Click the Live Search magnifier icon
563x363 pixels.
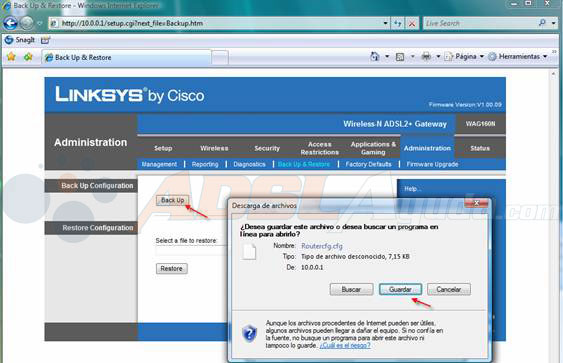coord(542,23)
